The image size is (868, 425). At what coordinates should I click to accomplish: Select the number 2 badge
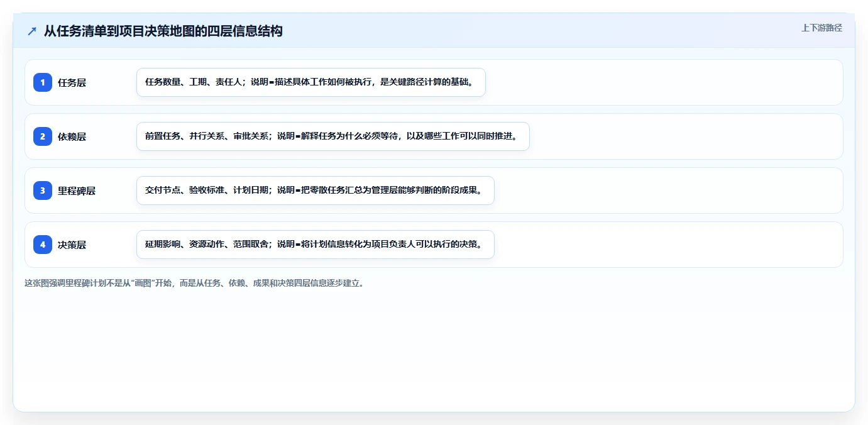coord(43,136)
